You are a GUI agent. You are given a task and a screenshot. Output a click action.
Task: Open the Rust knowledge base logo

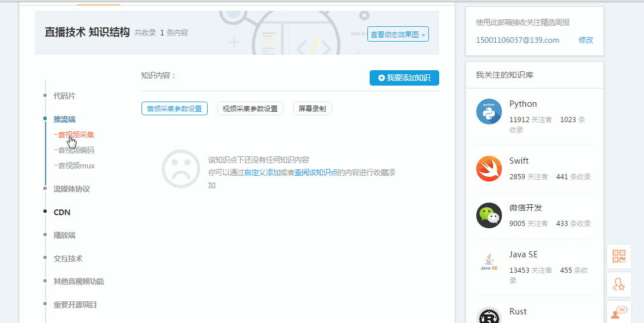pyautogui.click(x=489, y=316)
